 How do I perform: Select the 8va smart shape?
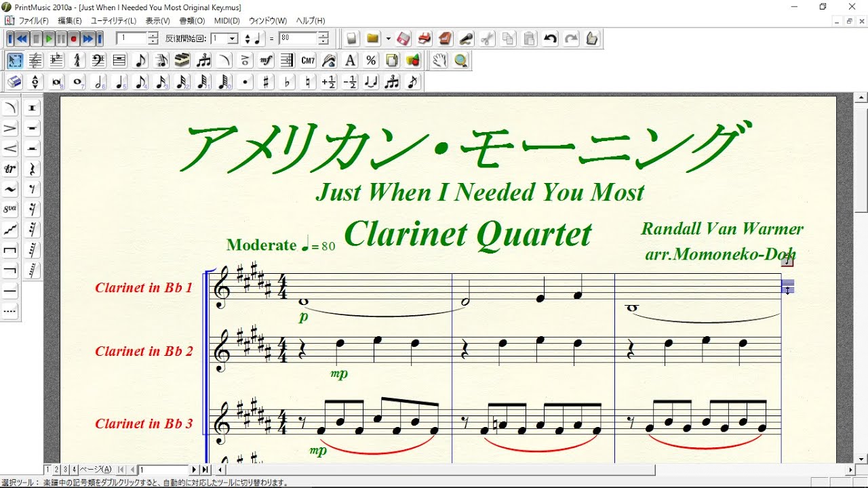(10, 209)
